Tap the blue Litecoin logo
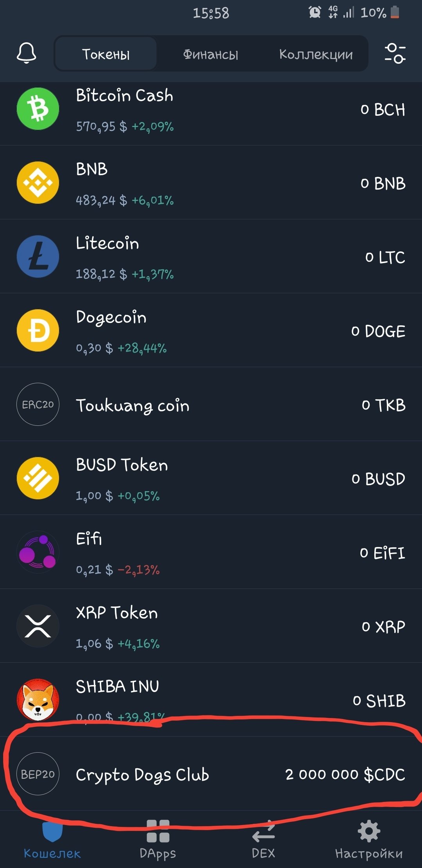This screenshot has width=422, height=868. coord(38,256)
